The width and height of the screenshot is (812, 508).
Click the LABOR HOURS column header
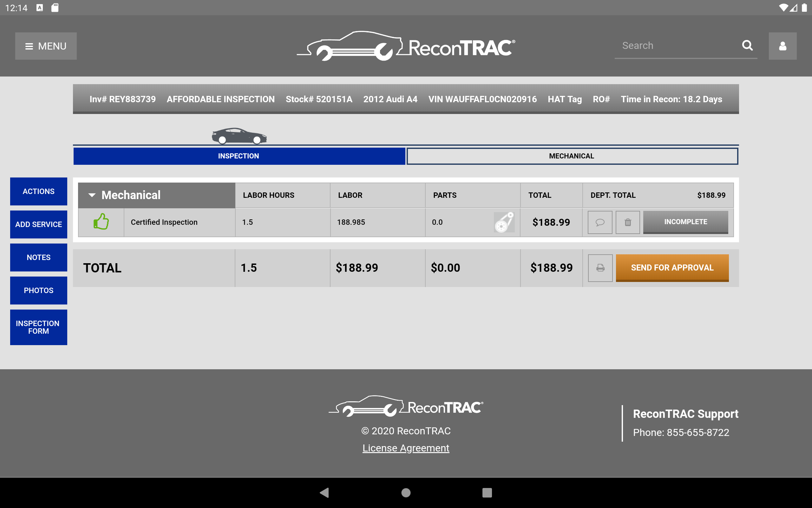click(268, 195)
